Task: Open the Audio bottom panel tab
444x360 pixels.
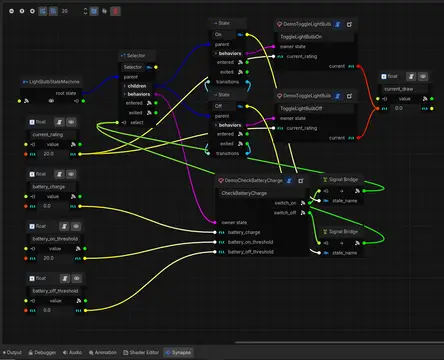Action: tap(72, 352)
